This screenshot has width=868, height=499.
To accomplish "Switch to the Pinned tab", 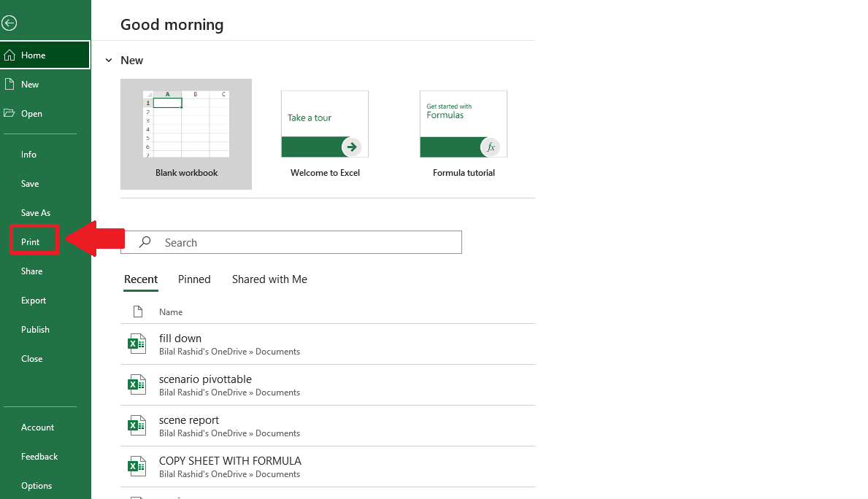I will click(x=194, y=279).
